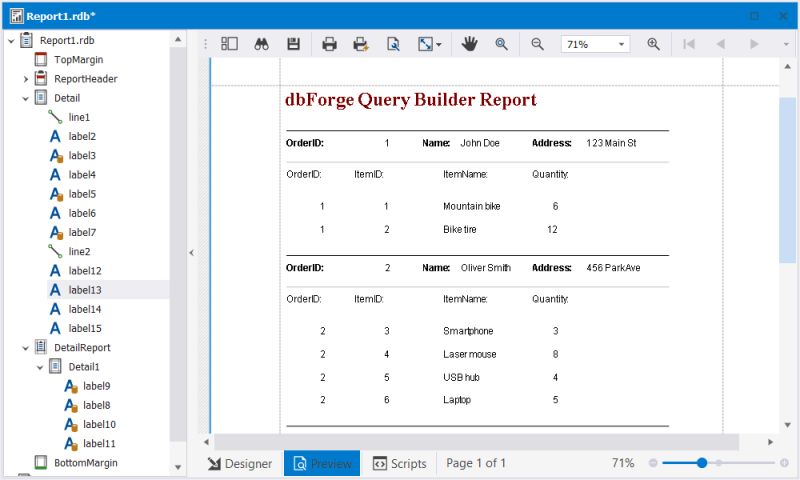
Task: Click the Page 1 of 1 indicator
Action: (476, 463)
